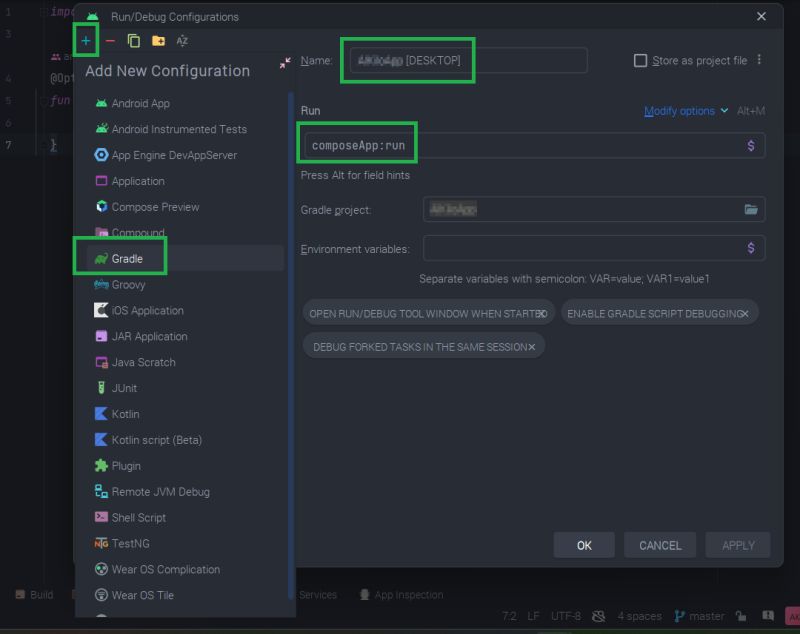The height and width of the screenshot is (634, 800).
Task: Create a new configuration folder
Action: click(x=158, y=41)
